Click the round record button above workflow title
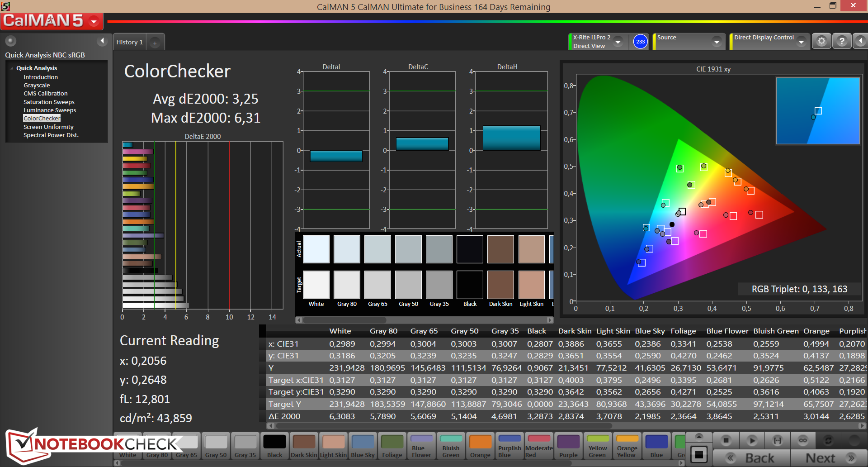This screenshot has height=467, width=868. [x=11, y=41]
